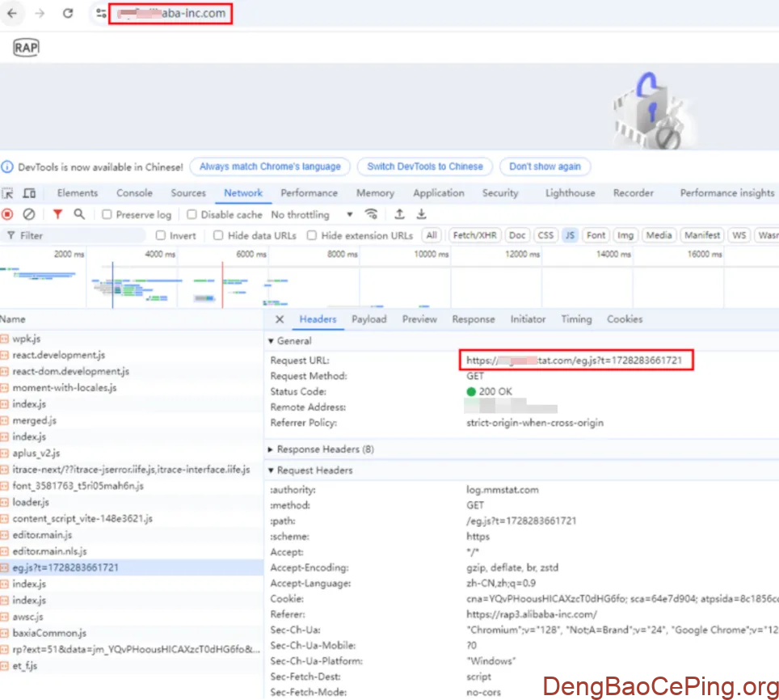The image size is (779, 700).
Task: Click the inspect element picker icon
Action: pyautogui.click(x=8, y=193)
